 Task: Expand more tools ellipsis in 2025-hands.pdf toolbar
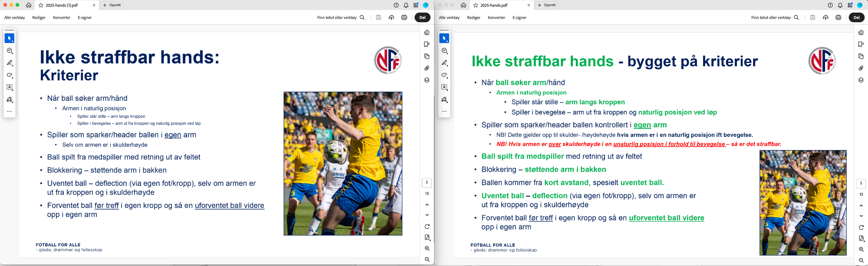(x=444, y=111)
